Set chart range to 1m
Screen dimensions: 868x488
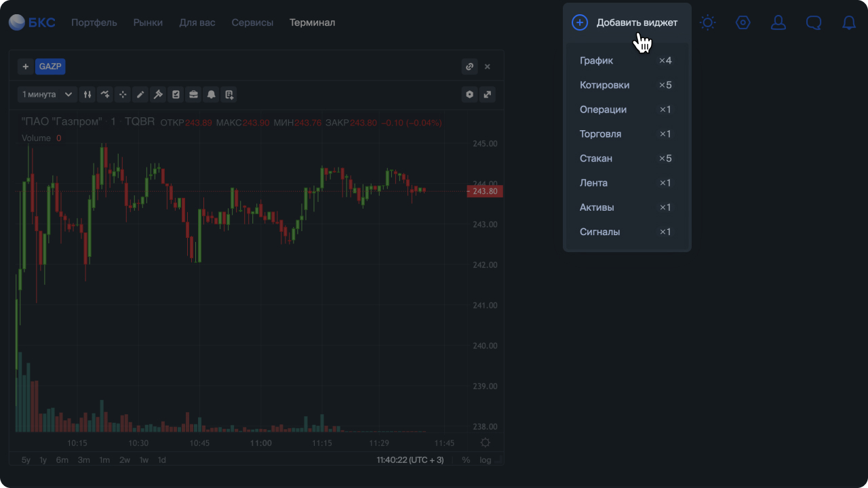104,460
